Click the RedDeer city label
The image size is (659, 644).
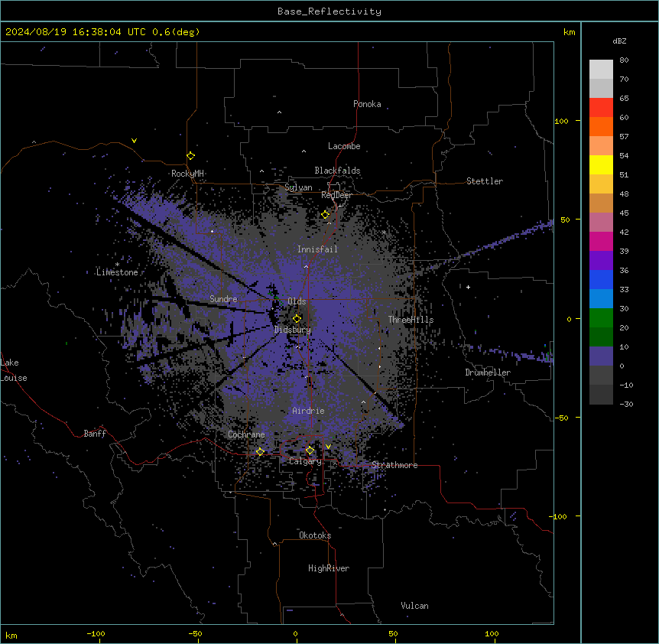pos(336,195)
